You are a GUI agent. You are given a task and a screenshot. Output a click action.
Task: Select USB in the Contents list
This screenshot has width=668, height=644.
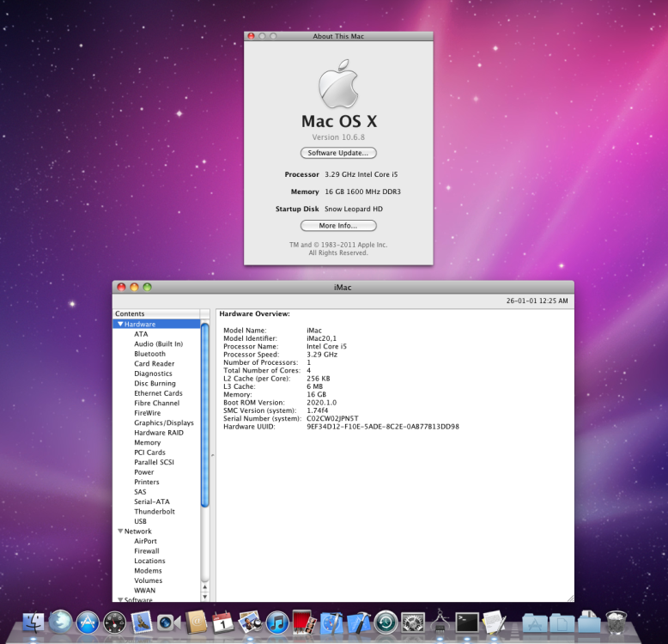pos(140,521)
